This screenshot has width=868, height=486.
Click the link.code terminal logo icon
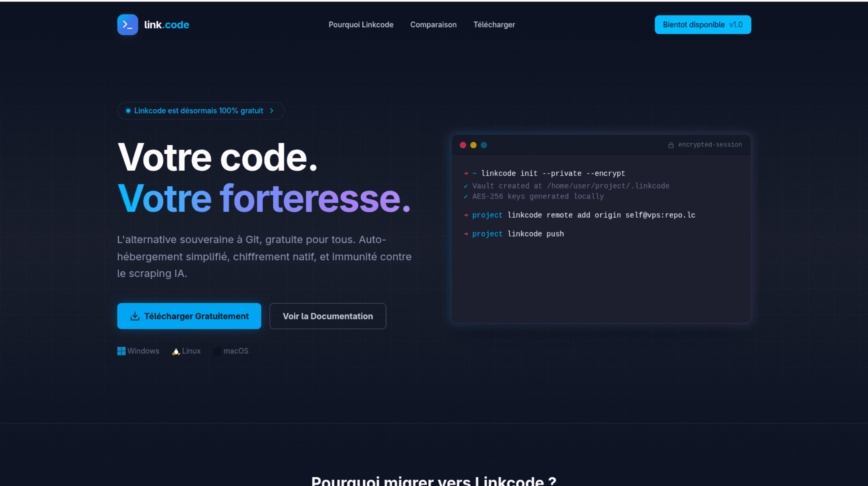(128, 25)
